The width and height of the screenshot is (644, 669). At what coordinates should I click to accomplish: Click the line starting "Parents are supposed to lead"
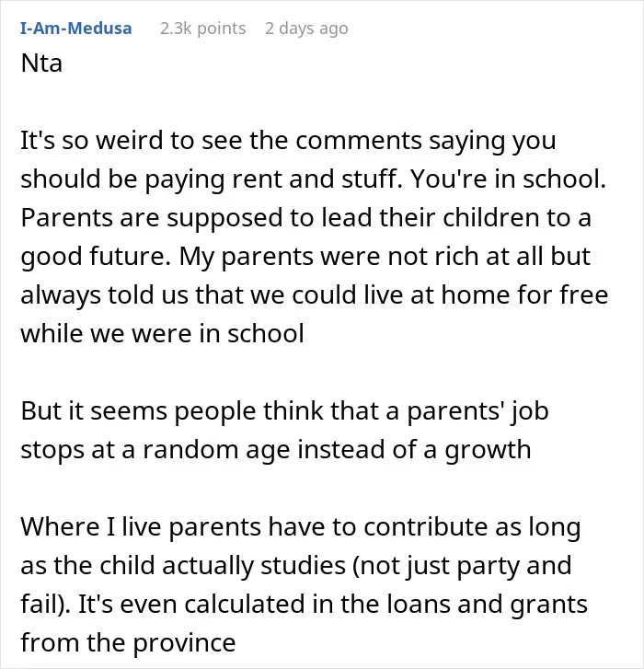tap(305, 217)
